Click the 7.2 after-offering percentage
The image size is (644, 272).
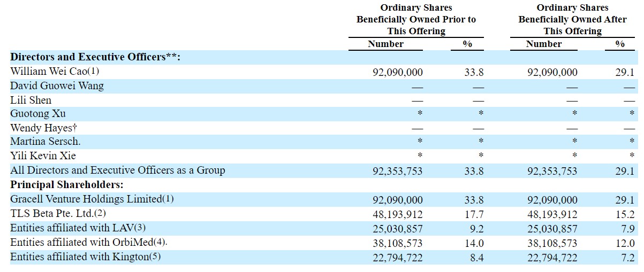[628, 258]
